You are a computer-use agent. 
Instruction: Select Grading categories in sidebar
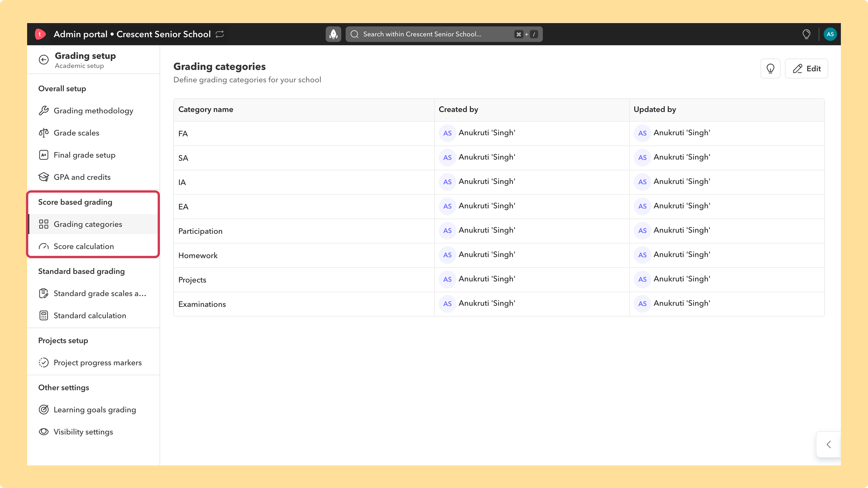(93, 224)
